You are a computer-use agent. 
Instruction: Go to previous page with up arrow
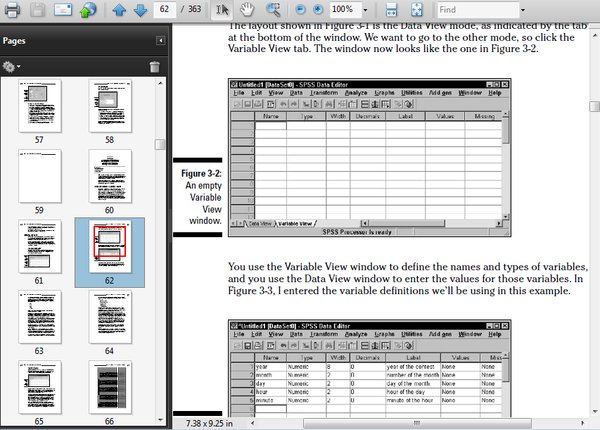pyautogui.click(x=119, y=10)
